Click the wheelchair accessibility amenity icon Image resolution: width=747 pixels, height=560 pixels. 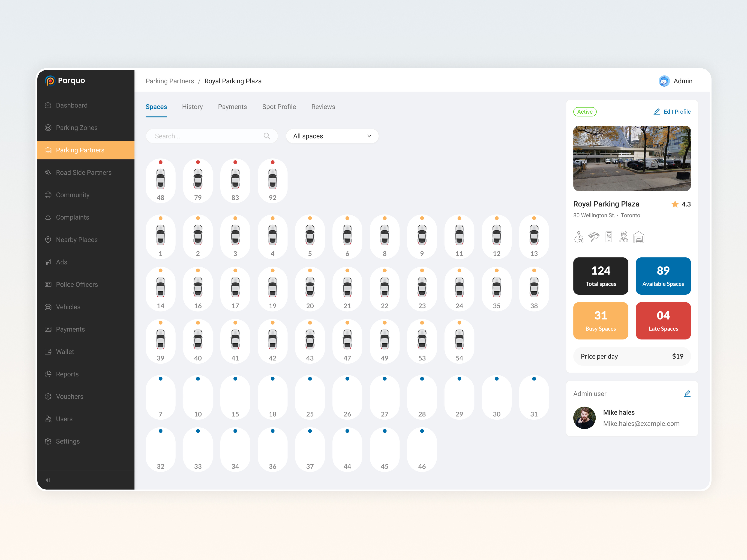pos(578,237)
